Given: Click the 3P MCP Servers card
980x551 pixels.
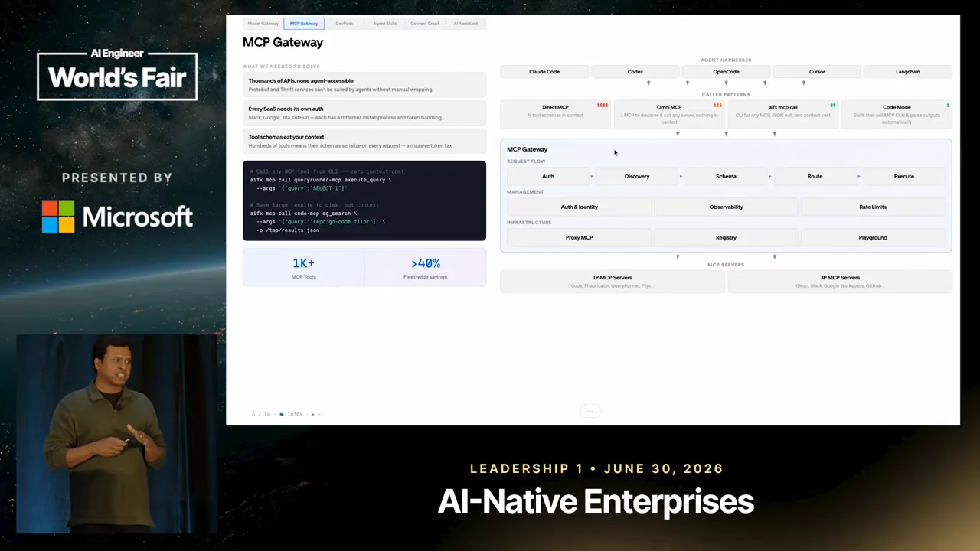Looking at the screenshot, I should click(x=840, y=282).
